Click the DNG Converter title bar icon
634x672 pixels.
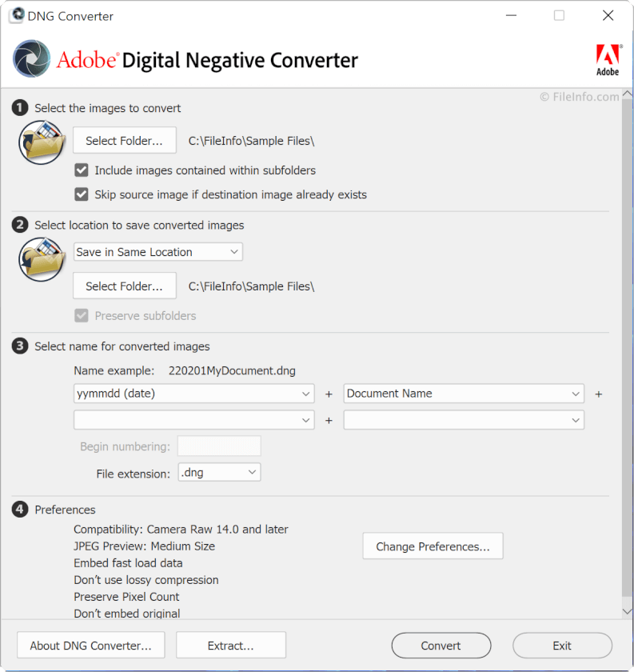[17, 16]
